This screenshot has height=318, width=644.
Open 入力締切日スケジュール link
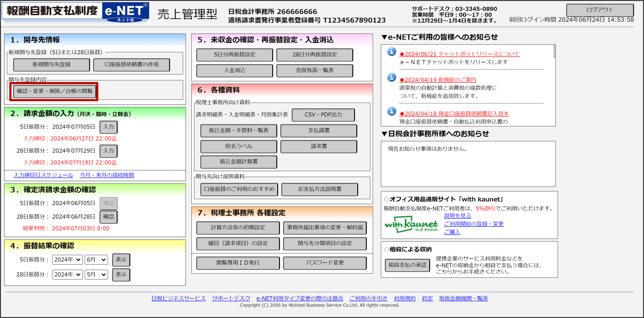tap(43, 175)
